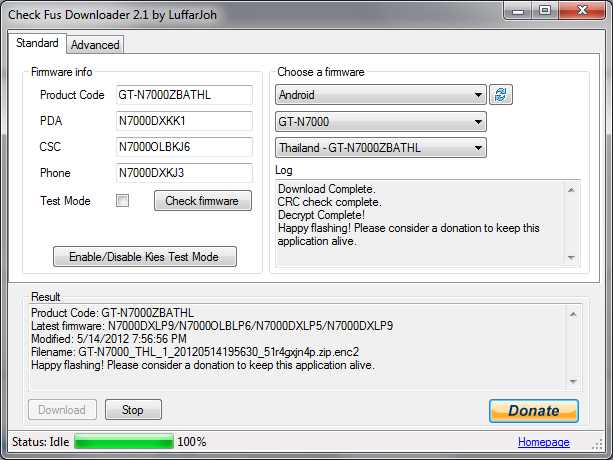
Task: Click the 'Latest firmware' result line
Action: pos(212,326)
